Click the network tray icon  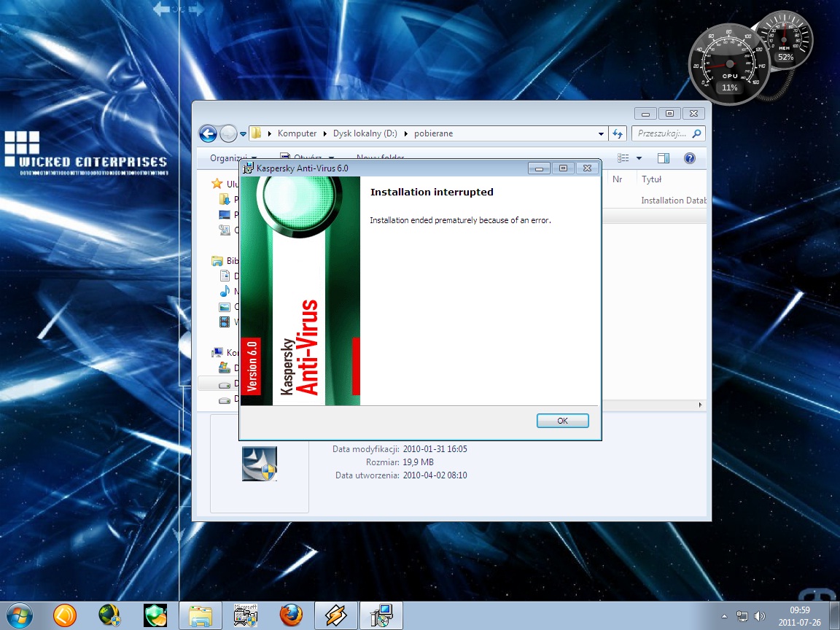[x=742, y=616]
